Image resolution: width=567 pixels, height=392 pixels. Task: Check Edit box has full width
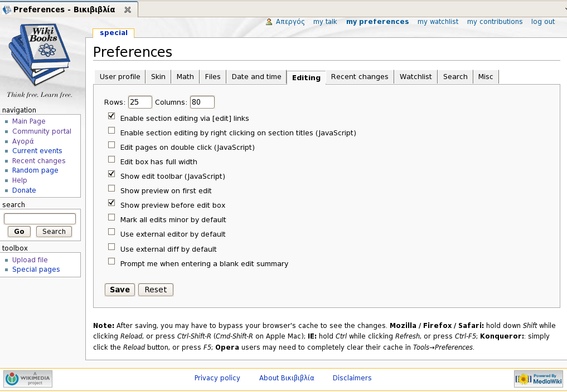112,159
